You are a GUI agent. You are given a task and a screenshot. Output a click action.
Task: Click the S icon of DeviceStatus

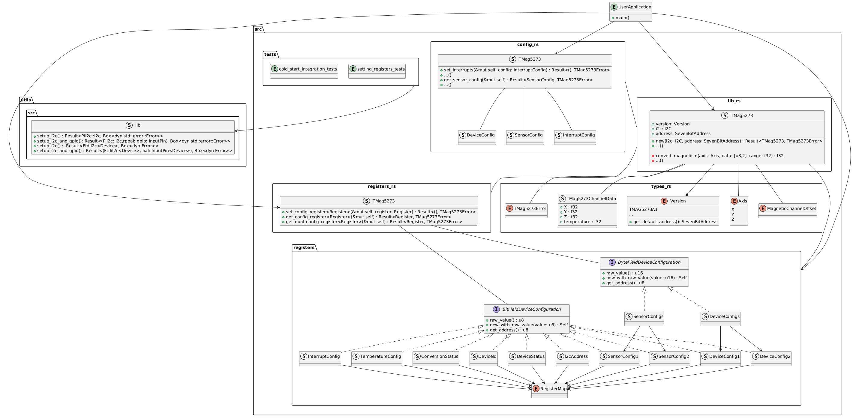tap(512, 356)
